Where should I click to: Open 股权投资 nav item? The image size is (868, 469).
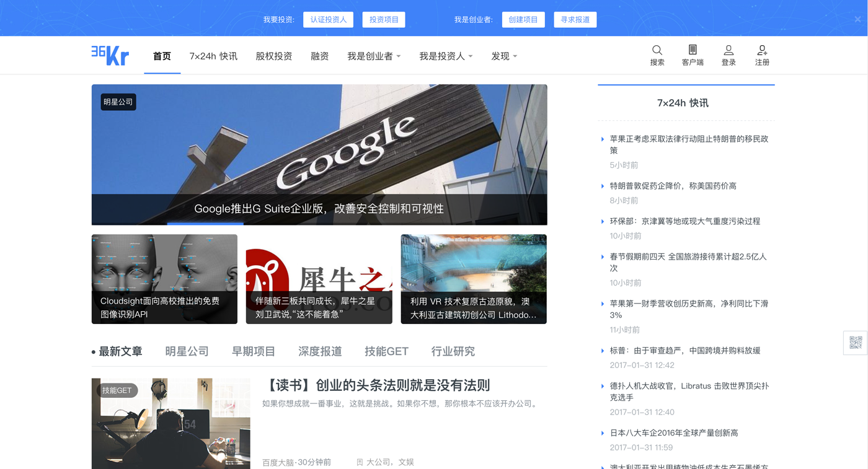pos(273,56)
